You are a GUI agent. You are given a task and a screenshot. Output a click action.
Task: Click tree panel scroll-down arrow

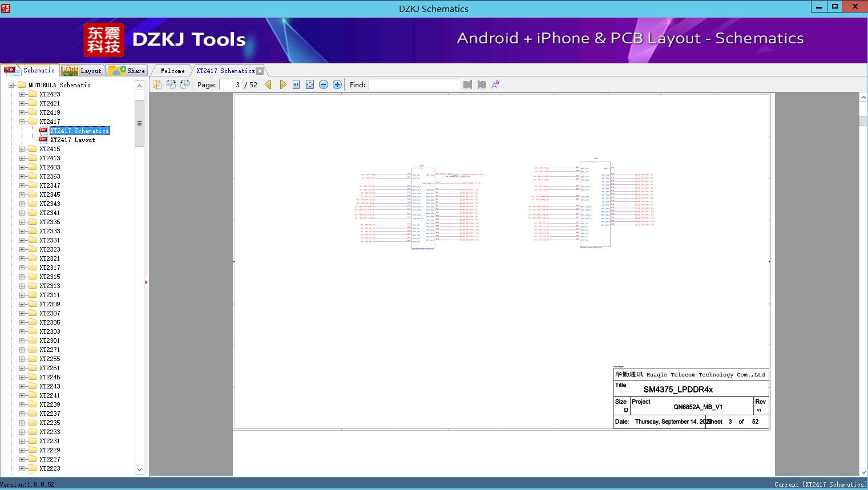[139, 469]
